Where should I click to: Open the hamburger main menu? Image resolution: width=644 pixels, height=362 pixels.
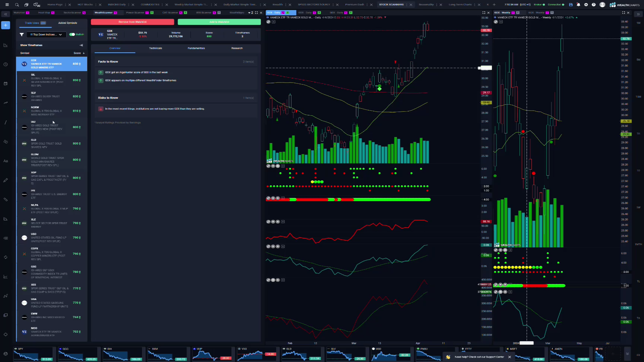[x=7, y=5]
